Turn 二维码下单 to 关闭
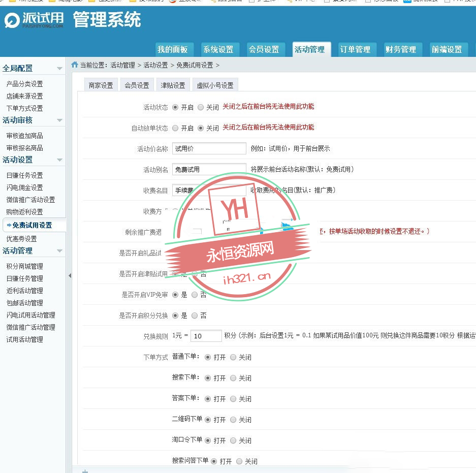 point(233,420)
